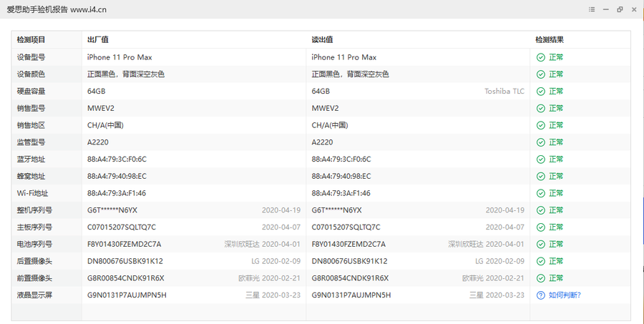Click factory value CH/A(中国)
The height and width of the screenshot is (324, 644).
[105, 125]
